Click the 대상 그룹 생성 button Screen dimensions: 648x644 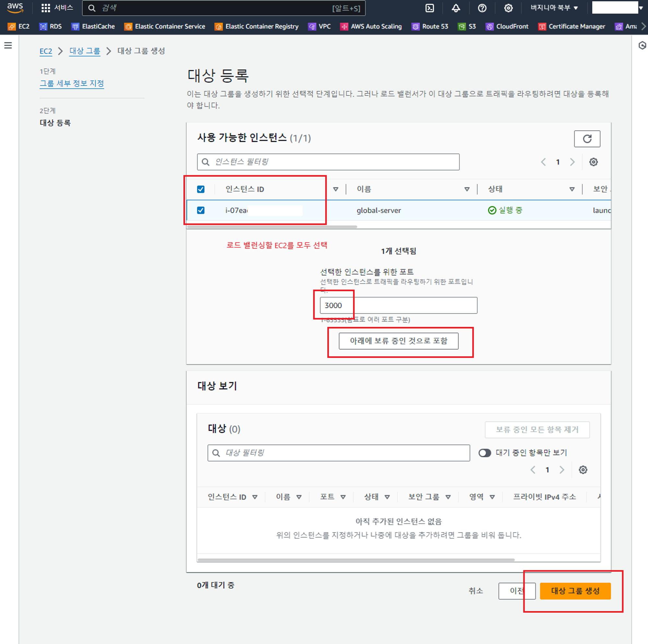(575, 591)
